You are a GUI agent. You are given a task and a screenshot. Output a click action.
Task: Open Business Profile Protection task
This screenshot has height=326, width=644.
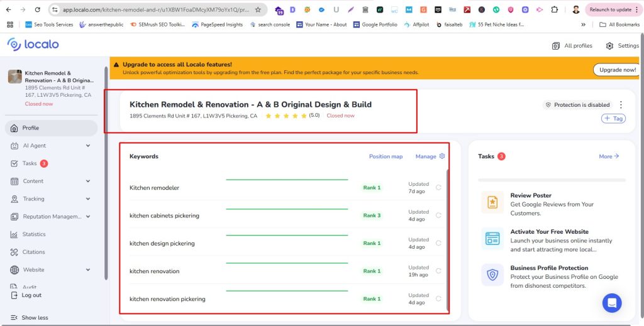coord(552,276)
